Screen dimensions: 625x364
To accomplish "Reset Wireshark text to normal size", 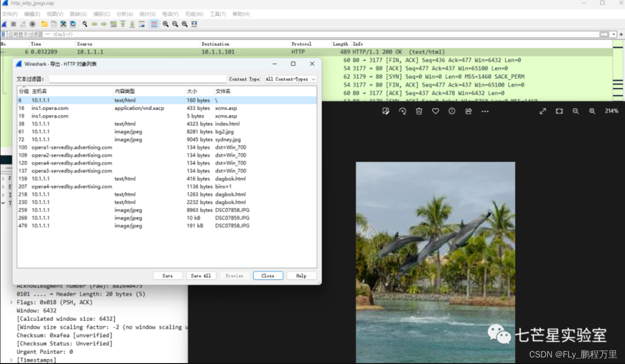I will point(184,24).
